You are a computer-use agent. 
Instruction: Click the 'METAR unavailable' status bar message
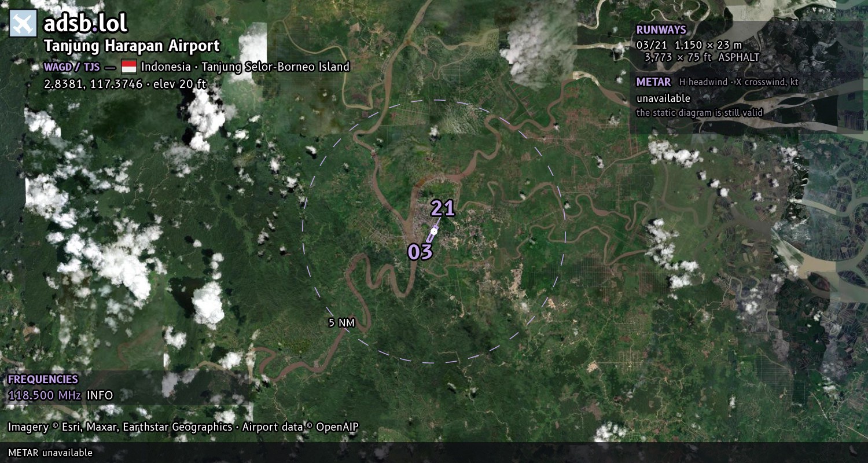point(50,453)
